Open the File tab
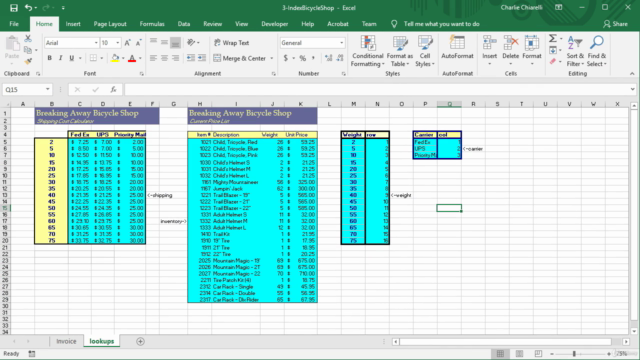The width and height of the screenshot is (640, 360). click(x=14, y=24)
